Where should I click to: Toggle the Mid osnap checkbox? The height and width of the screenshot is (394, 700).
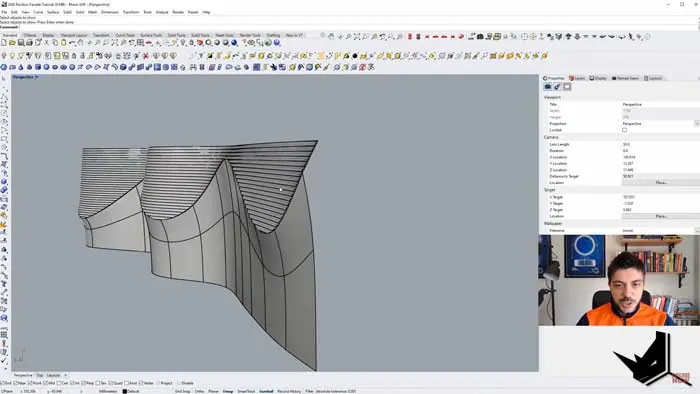(46, 383)
